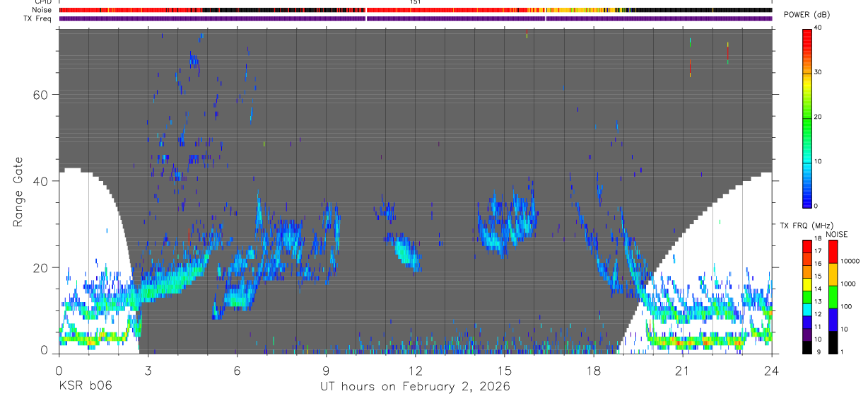
Task: Click the TX frequency value 18
Action: tap(817, 238)
